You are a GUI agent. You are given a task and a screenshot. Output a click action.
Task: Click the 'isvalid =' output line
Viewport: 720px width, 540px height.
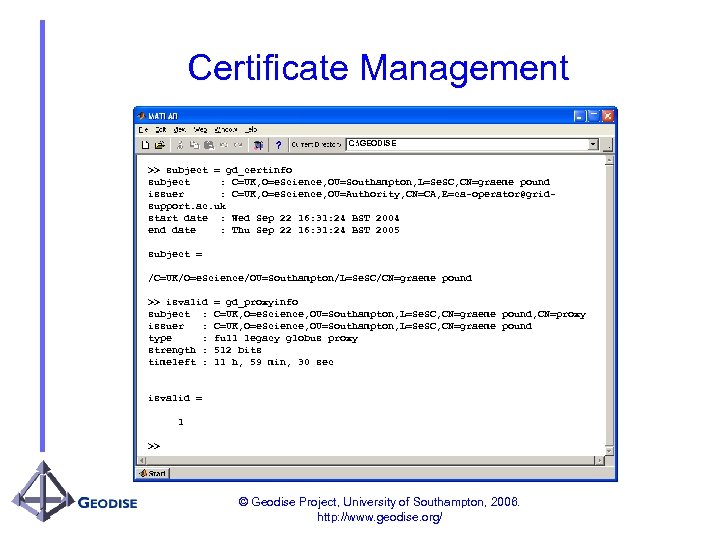pyautogui.click(x=175, y=398)
